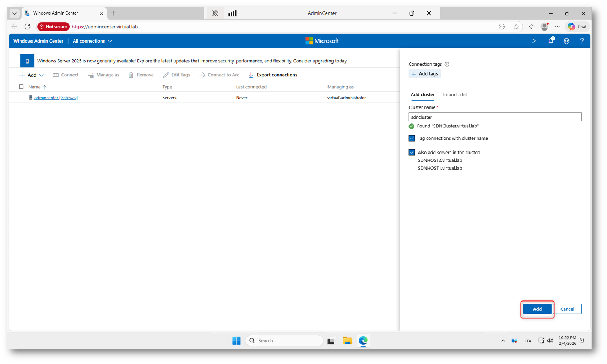Uncheck Also add servers in the cluster
607x364 pixels.
pyautogui.click(x=412, y=153)
